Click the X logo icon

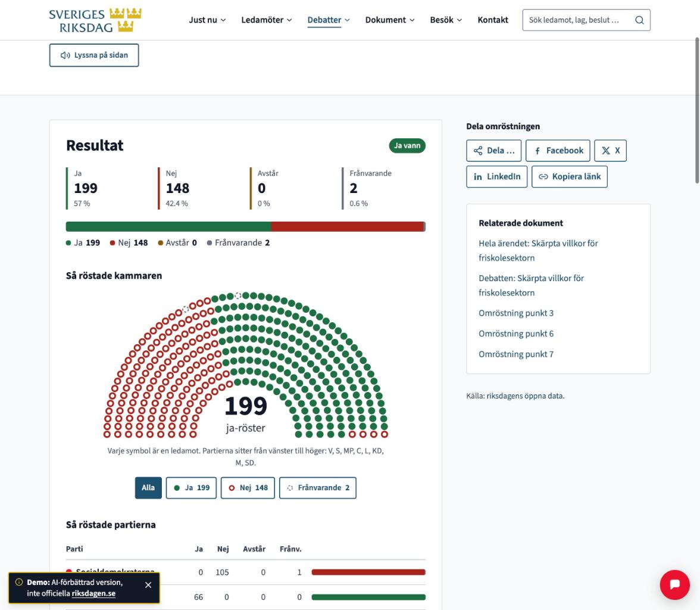pos(605,151)
